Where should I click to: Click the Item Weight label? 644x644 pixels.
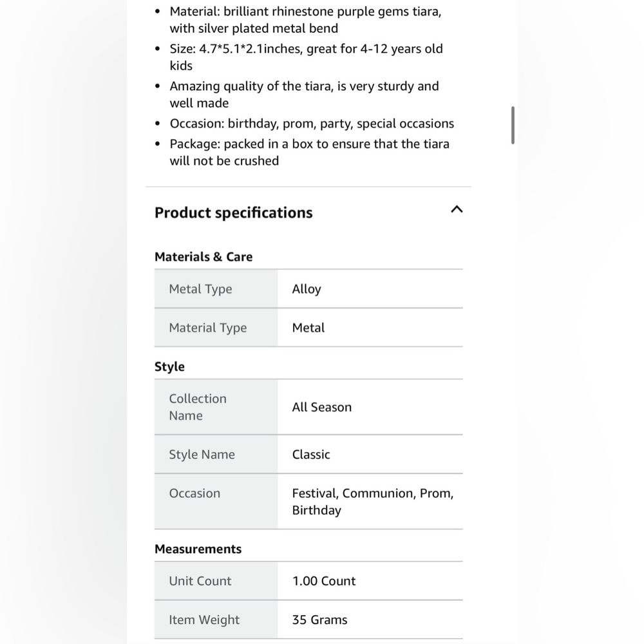coord(204,620)
